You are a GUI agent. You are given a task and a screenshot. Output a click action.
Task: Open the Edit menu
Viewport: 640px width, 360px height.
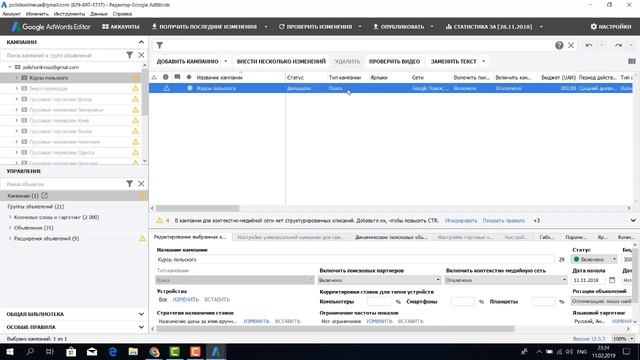click(x=37, y=13)
